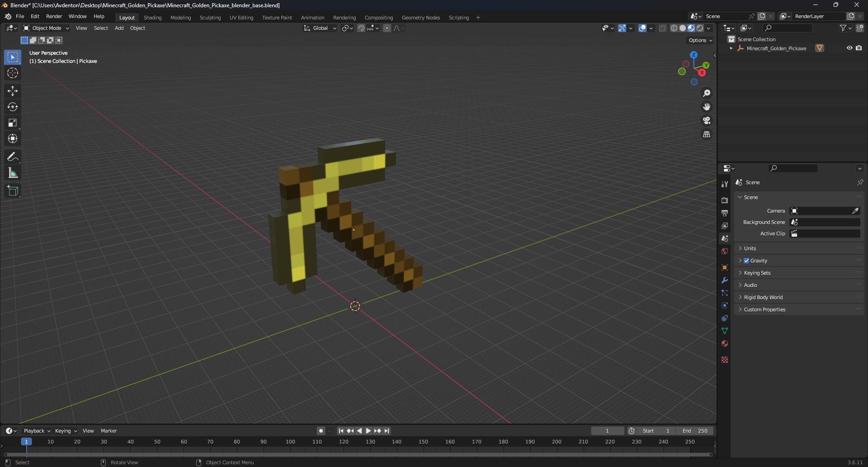868x467 pixels.
Task: Switch to the Geometry Nodes workspace tab
Action: (x=421, y=18)
